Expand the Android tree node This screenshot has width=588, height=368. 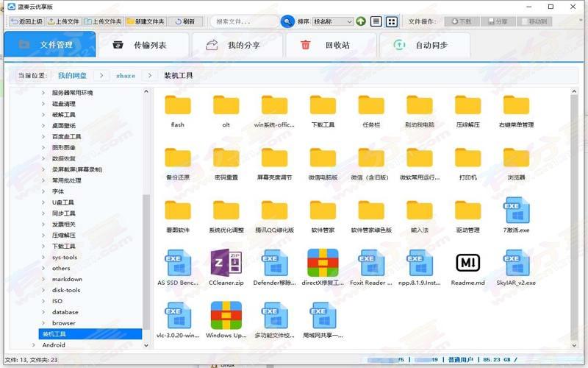coord(35,345)
